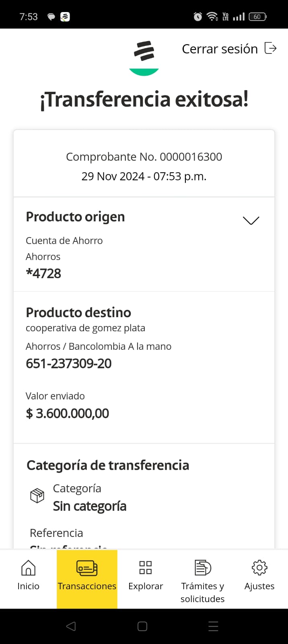This screenshot has width=288, height=644.
Task: Open the Inicio home icon
Action: [x=28, y=568]
